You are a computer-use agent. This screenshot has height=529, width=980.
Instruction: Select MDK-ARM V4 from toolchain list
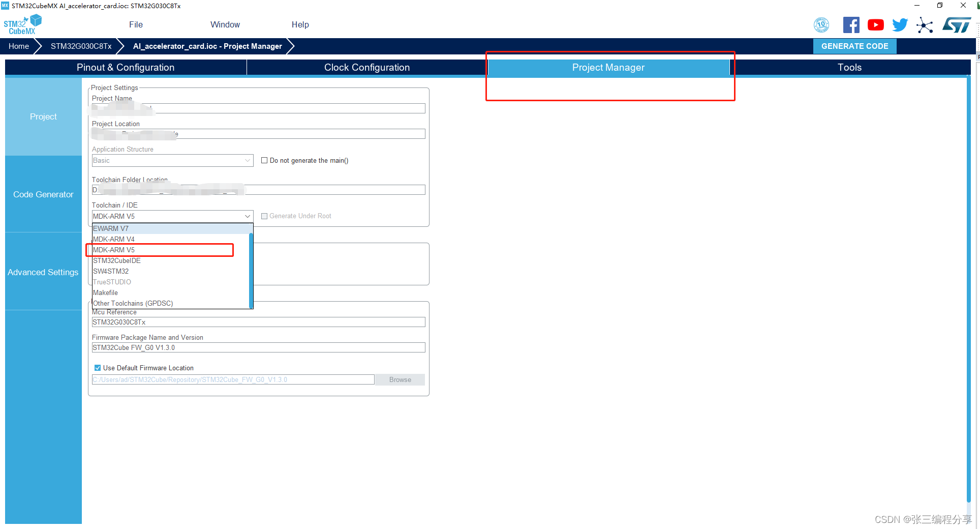tap(170, 240)
